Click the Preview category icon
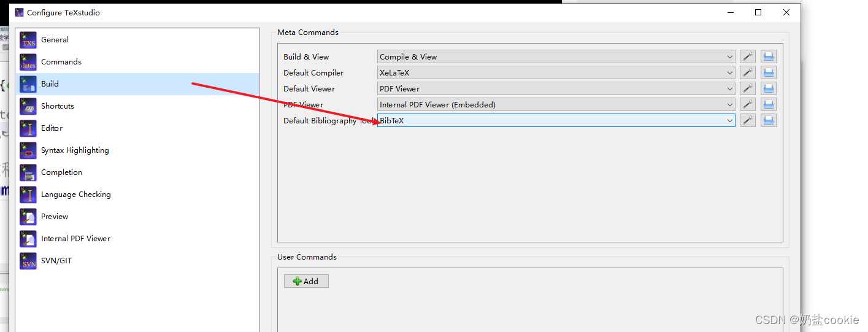Viewport: 868px width, 332px height. tap(28, 217)
